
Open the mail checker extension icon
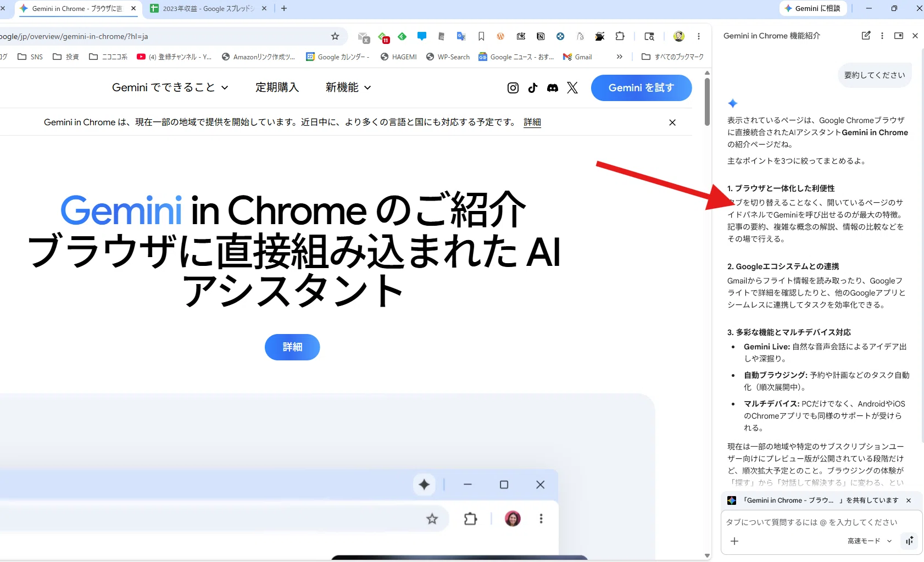click(x=364, y=37)
